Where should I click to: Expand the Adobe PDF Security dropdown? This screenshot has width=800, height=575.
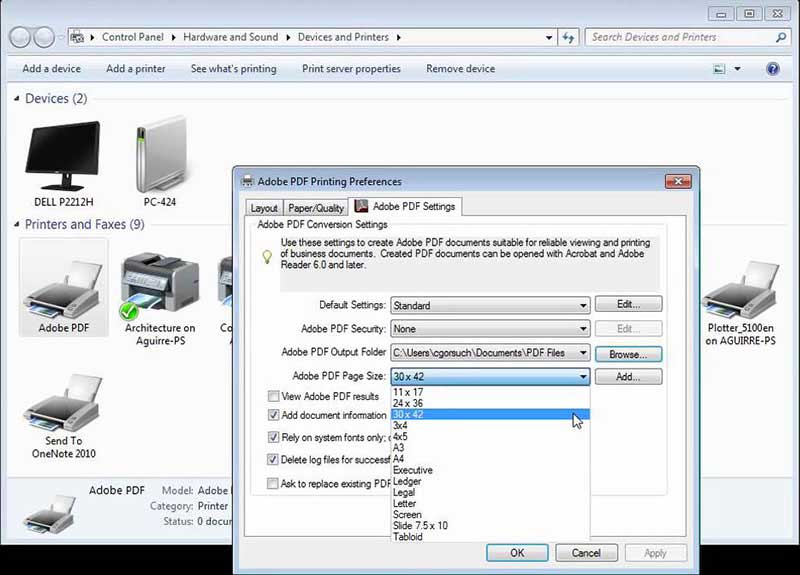pyautogui.click(x=490, y=329)
